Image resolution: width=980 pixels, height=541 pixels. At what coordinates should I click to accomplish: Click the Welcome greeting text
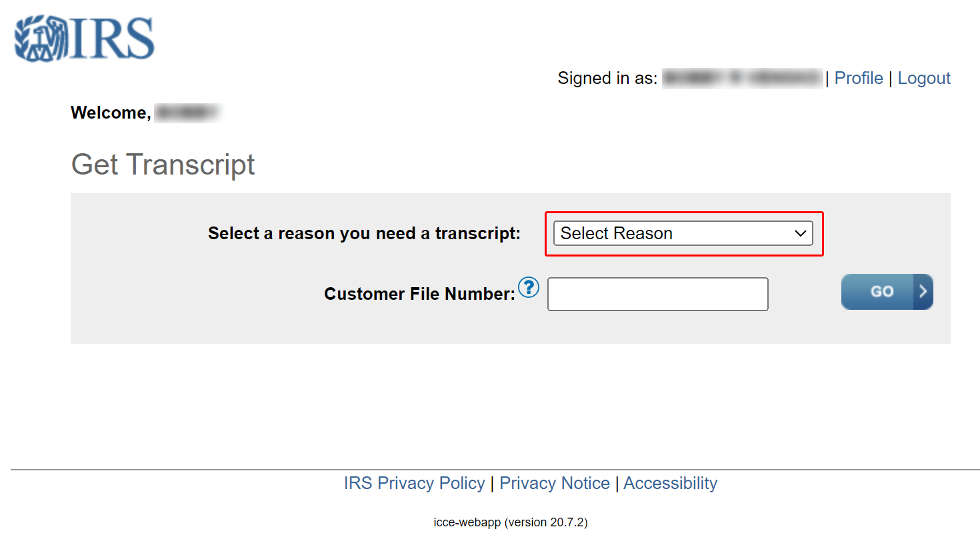[x=111, y=113]
